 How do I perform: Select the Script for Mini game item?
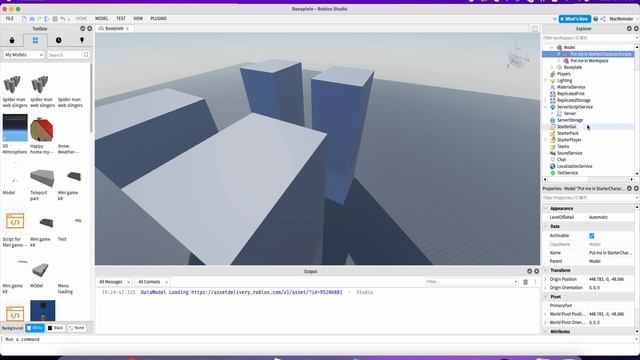click(15, 222)
